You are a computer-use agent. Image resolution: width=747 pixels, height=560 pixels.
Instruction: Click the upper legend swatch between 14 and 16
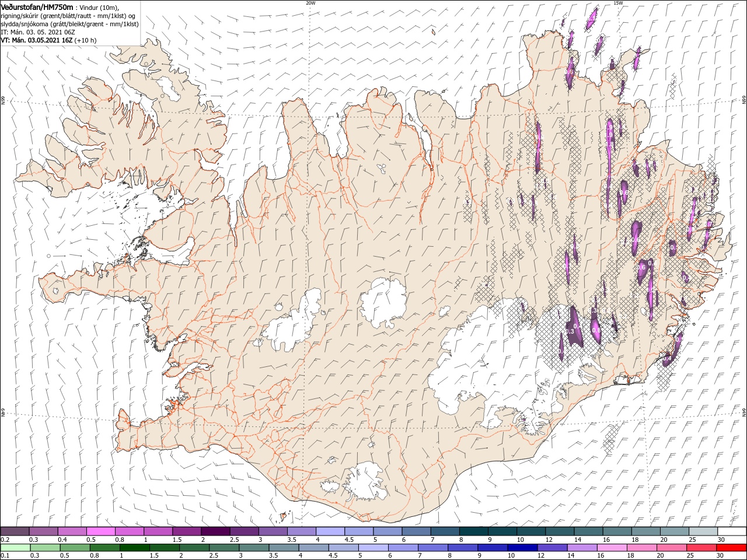[x=588, y=531]
